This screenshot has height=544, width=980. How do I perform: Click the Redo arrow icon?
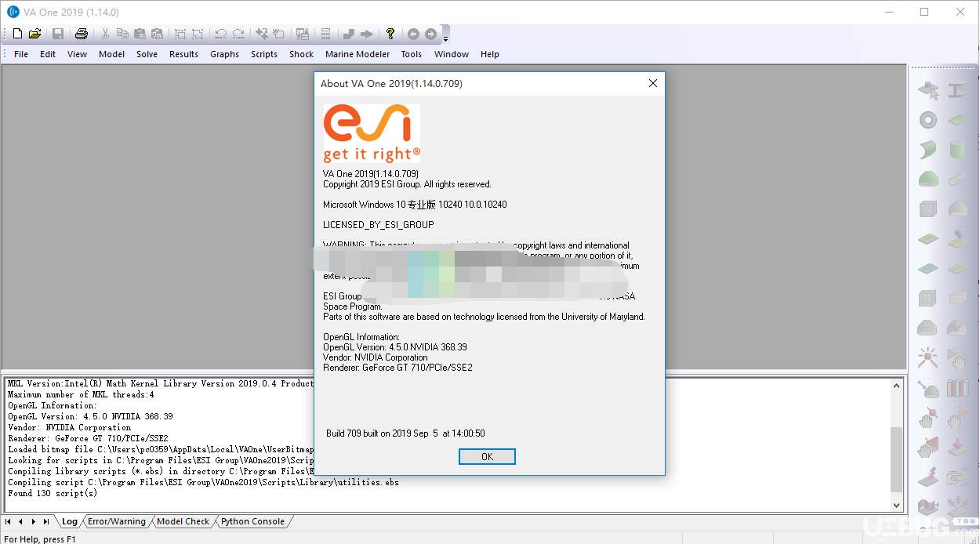coord(238,34)
